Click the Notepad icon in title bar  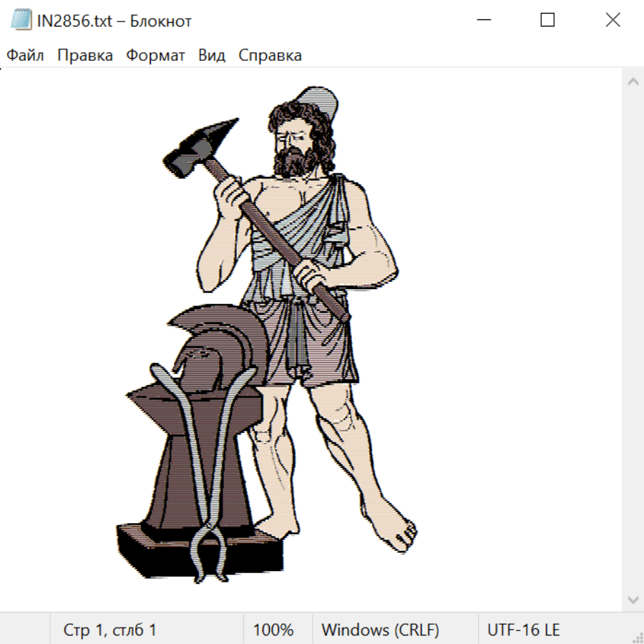pos(21,21)
